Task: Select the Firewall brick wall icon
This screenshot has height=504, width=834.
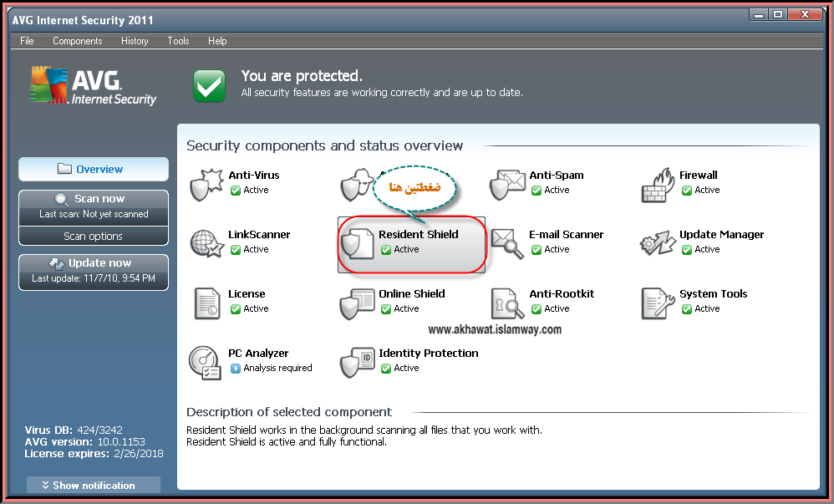Action: (658, 185)
